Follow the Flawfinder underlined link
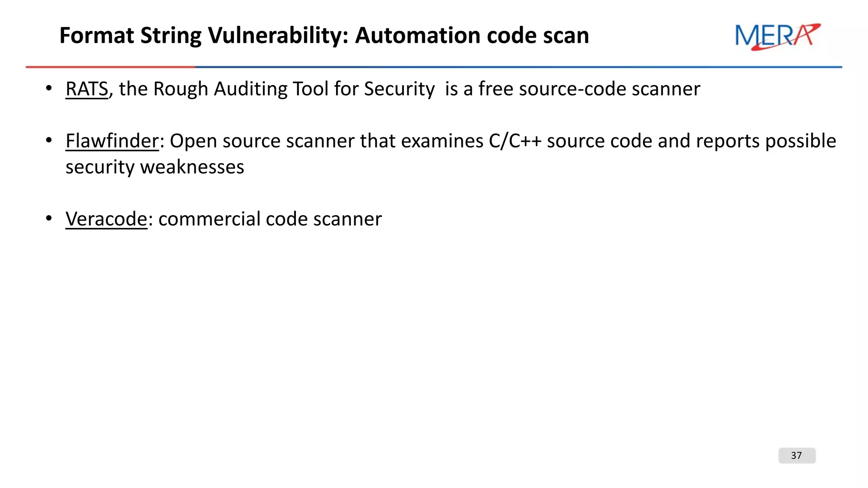This screenshot has width=868, height=488. point(112,141)
